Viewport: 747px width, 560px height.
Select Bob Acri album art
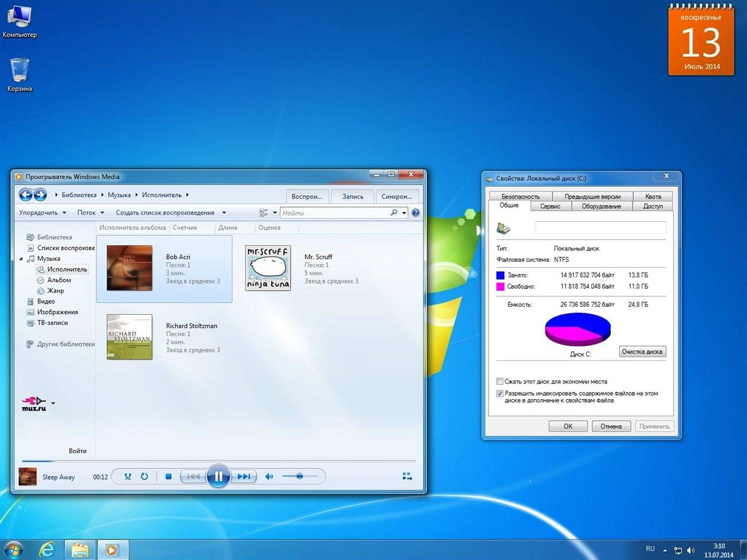click(129, 268)
